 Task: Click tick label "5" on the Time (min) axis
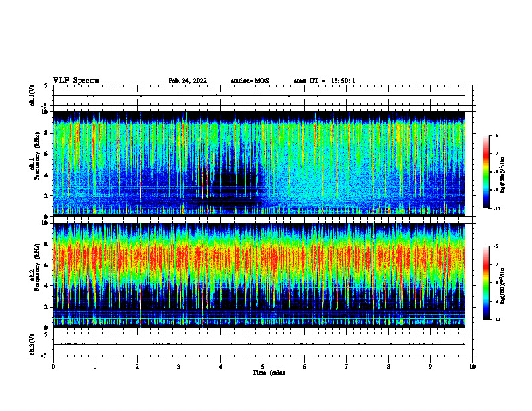coord(263,367)
